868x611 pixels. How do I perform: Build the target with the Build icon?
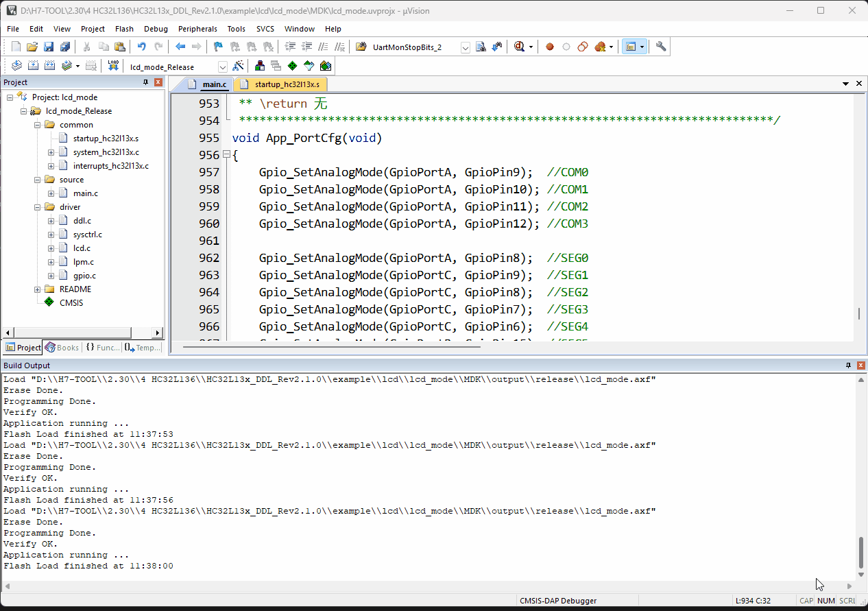[33, 66]
